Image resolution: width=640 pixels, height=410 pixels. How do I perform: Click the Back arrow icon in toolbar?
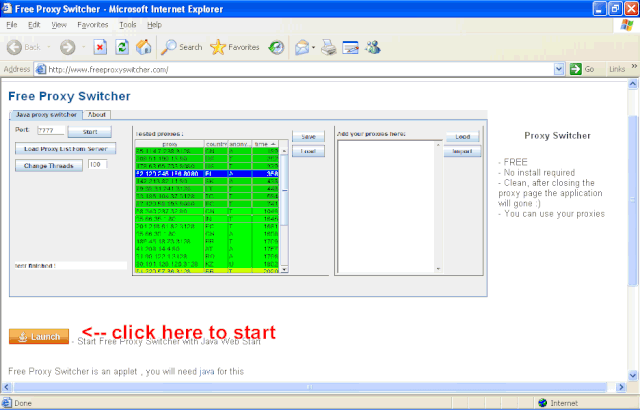tap(14, 47)
